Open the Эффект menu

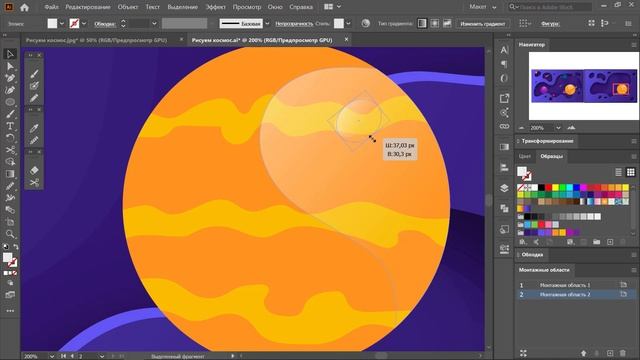coord(216,7)
